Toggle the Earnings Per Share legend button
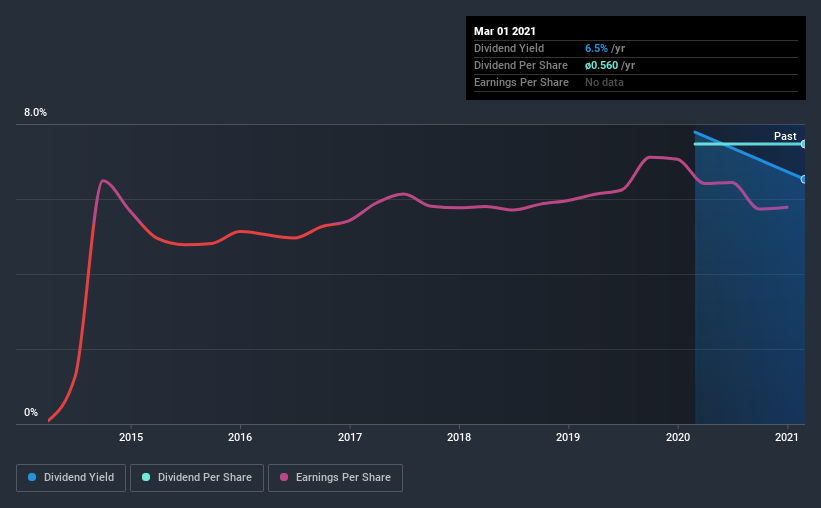 335,478
